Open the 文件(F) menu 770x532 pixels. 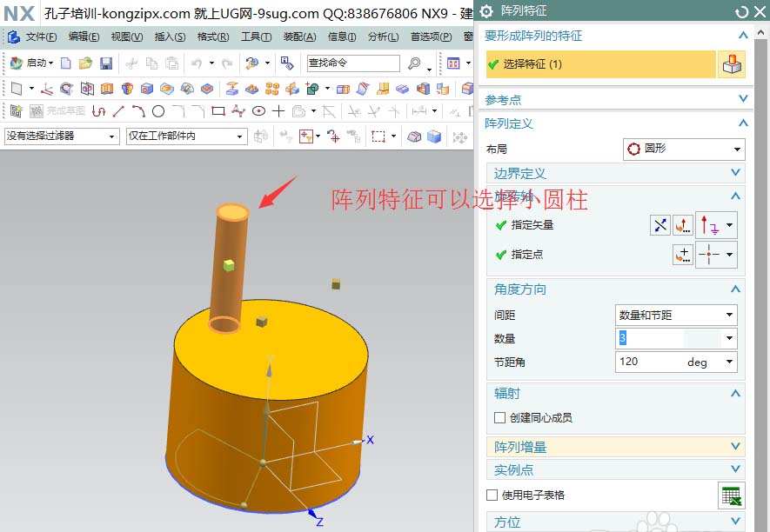pyautogui.click(x=41, y=37)
